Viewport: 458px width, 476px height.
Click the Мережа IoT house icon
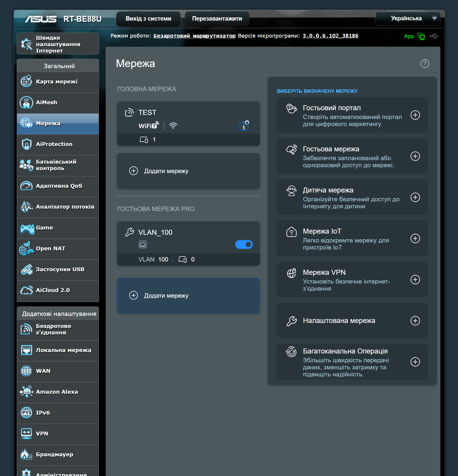tap(292, 232)
